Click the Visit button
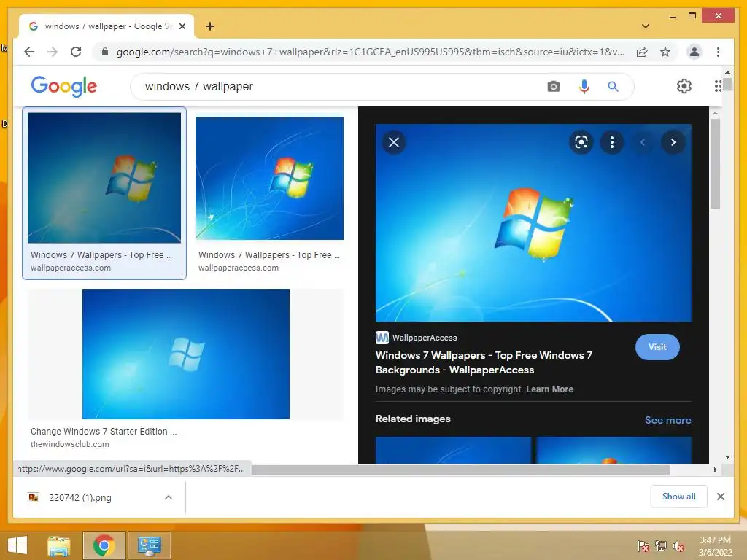Viewport: 747px width, 560px height. click(657, 347)
